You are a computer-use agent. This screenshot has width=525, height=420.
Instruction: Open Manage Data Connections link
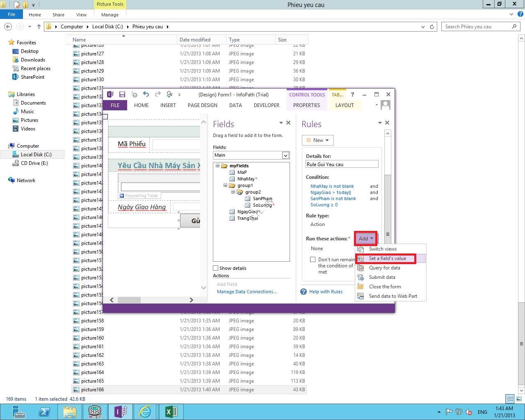pos(247,292)
